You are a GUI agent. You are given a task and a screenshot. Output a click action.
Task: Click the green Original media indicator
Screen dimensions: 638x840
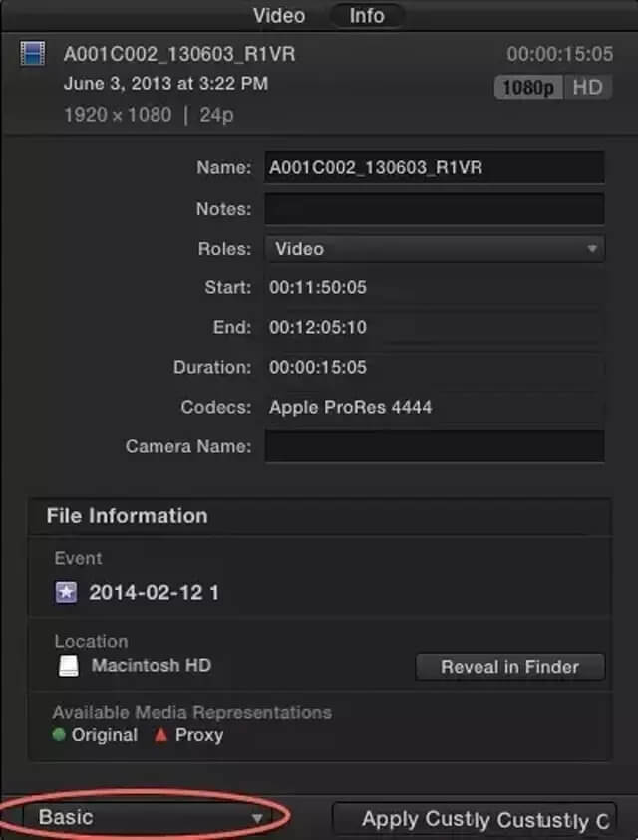click(59, 735)
